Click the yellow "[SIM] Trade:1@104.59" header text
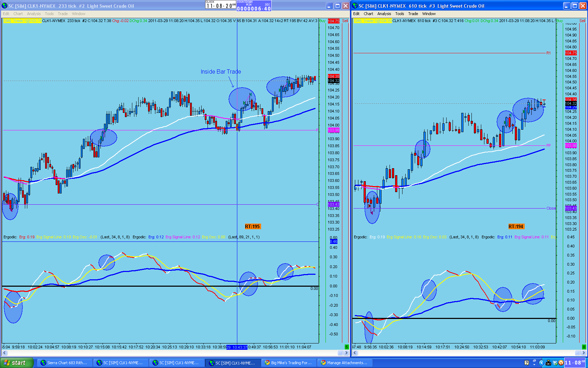Screen dimensions: 588x368 pos(373,21)
